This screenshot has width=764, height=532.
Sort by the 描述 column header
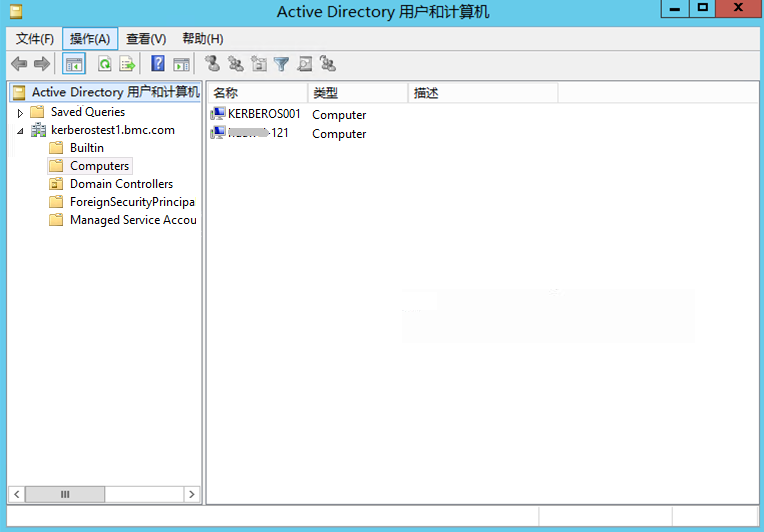click(x=483, y=93)
